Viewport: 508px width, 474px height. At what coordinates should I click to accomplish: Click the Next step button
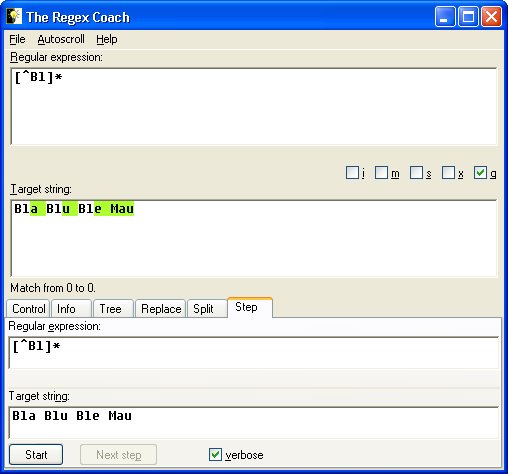[x=118, y=455]
